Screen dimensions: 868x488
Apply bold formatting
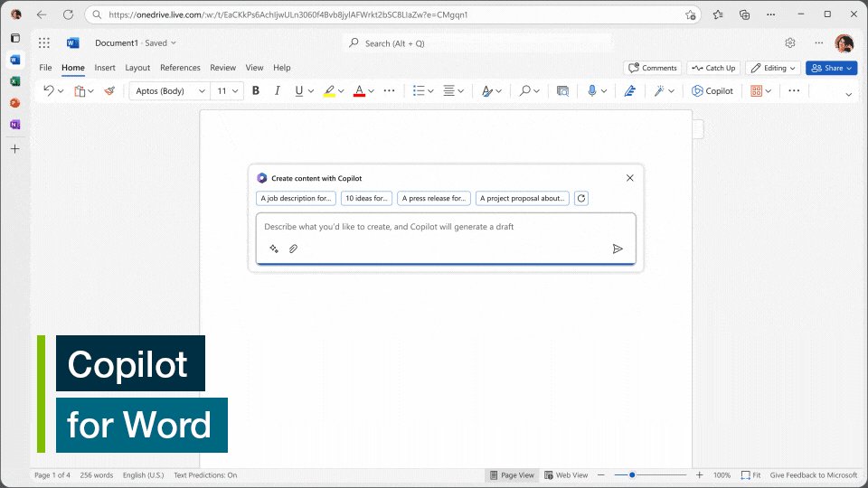[x=256, y=90]
